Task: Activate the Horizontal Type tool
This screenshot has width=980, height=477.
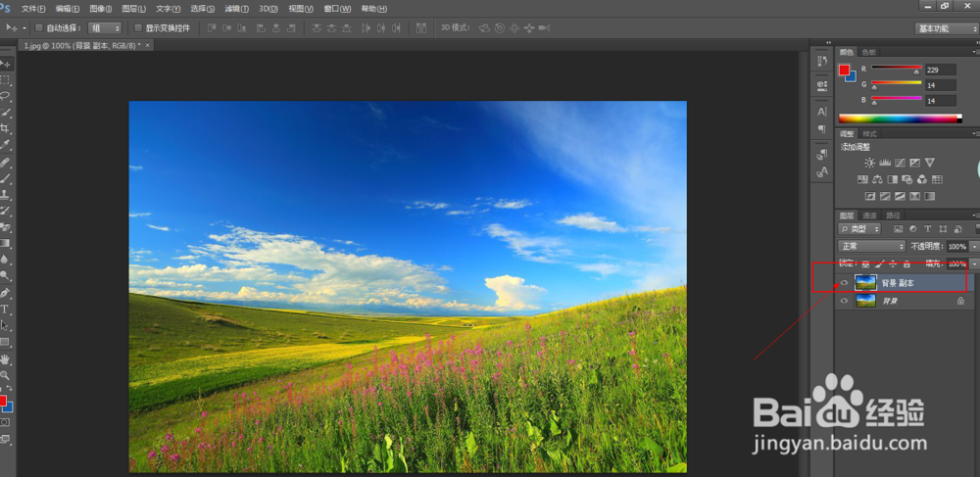Action: pyautogui.click(x=5, y=310)
